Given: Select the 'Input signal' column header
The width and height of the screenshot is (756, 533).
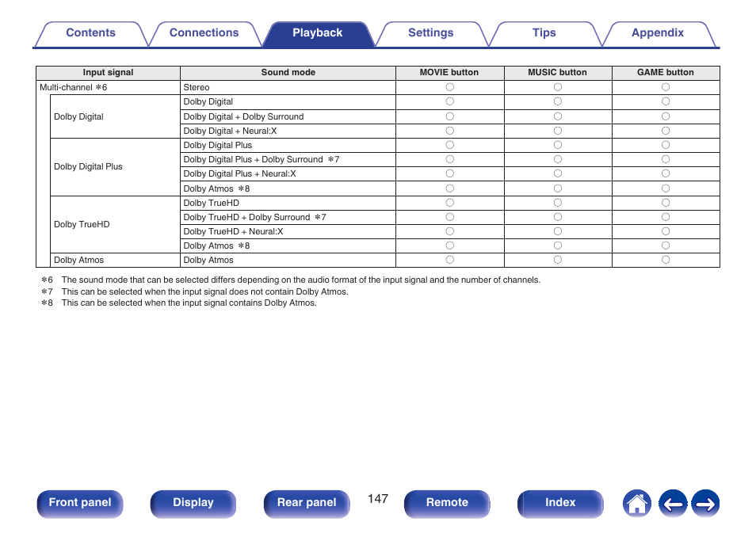Looking at the screenshot, I should (x=108, y=73).
